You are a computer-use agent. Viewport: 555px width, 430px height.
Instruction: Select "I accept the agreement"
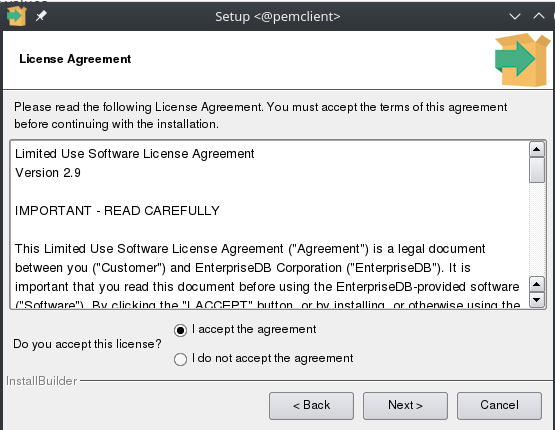(245, 329)
